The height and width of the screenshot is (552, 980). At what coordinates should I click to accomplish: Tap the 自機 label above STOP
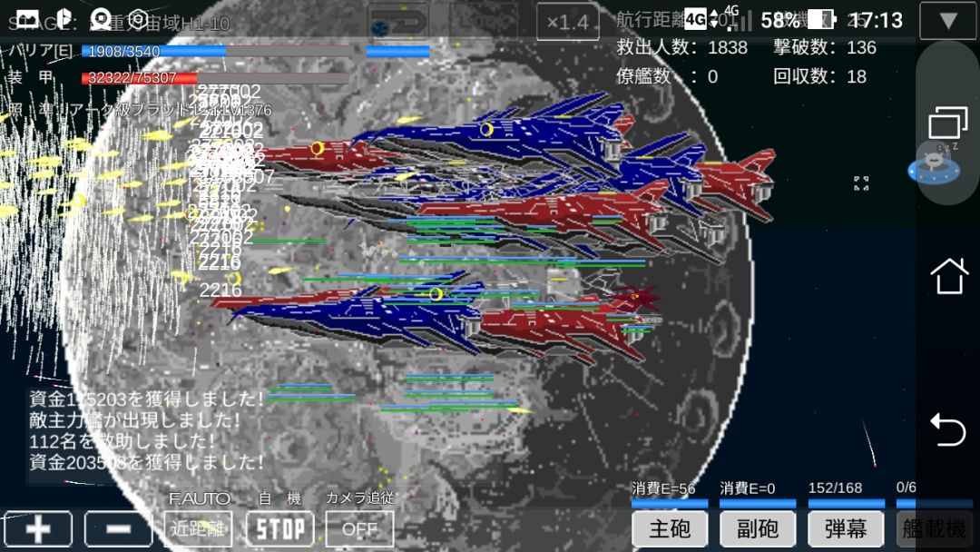coord(280,498)
